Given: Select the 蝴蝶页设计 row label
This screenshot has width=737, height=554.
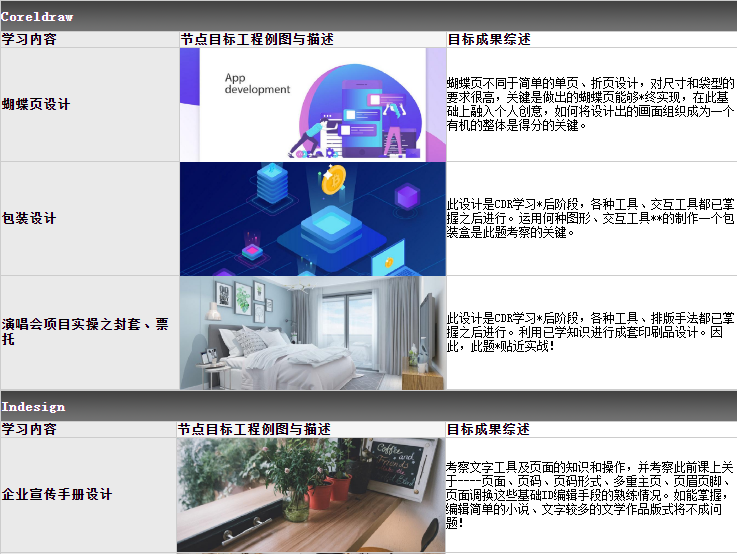Looking at the screenshot, I should pos(36,104).
